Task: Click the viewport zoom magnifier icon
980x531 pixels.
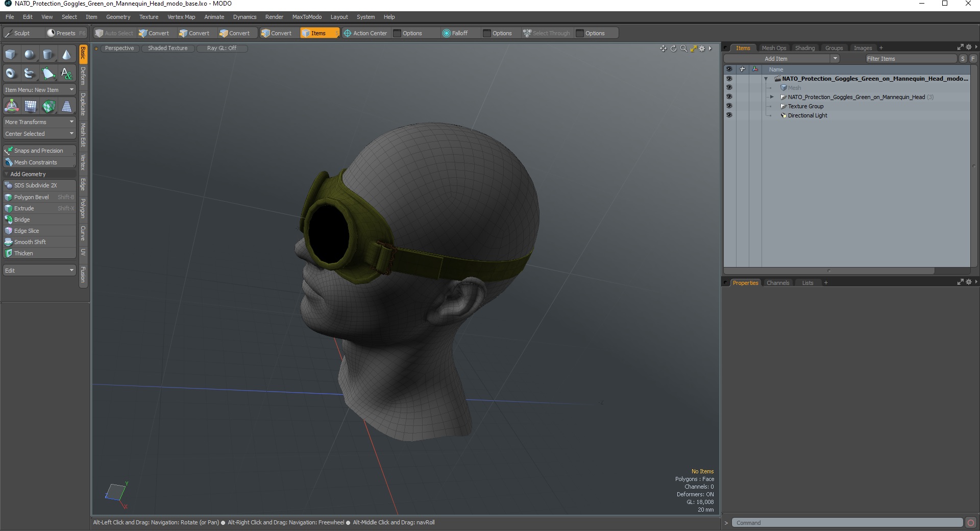Action: point(683,49)
